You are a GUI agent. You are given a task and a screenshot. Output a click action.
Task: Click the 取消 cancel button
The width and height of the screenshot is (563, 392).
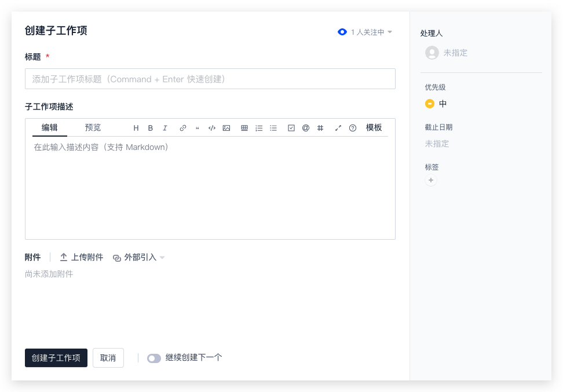[108, 358]
